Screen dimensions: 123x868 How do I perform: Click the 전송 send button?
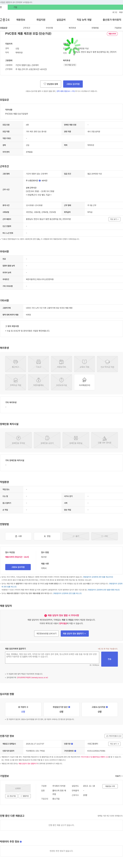tap(110, 659)
